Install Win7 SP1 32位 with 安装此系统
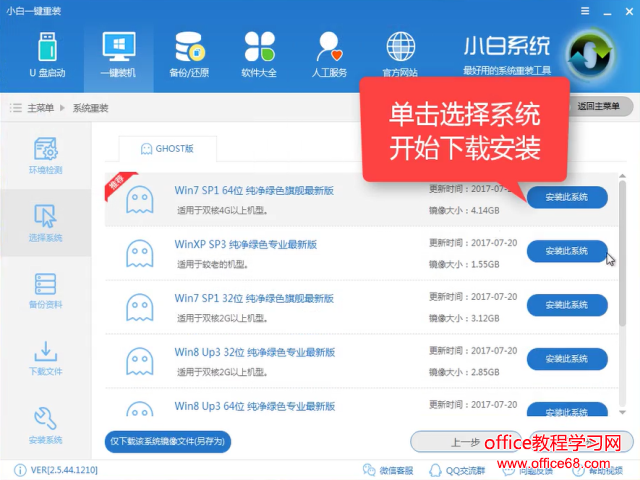The image size is (640, 480). click(567, 305)
